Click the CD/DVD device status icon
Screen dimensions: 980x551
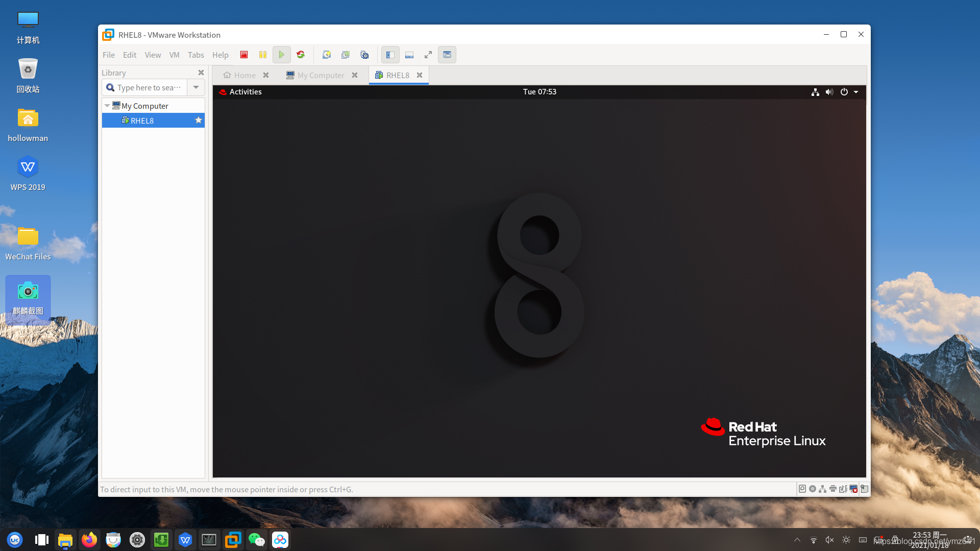813,489
